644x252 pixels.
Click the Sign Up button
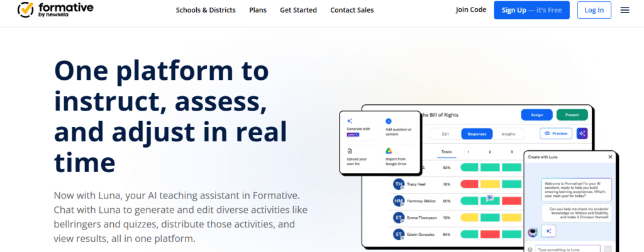pos(531,10)
